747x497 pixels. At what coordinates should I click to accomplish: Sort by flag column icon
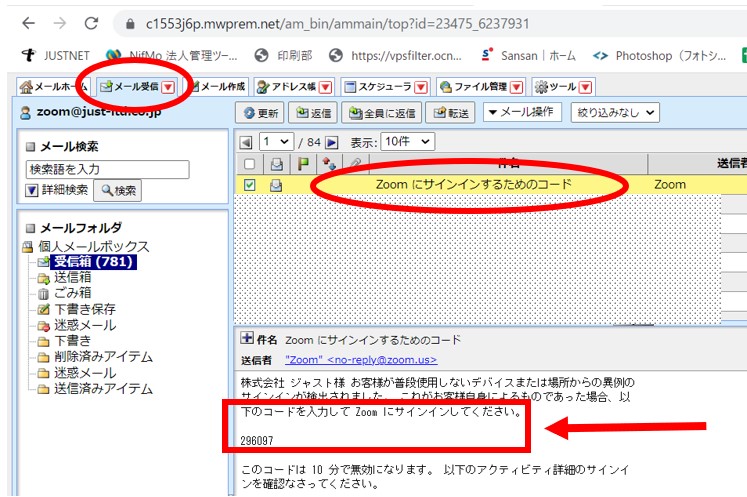coord(303,164)
